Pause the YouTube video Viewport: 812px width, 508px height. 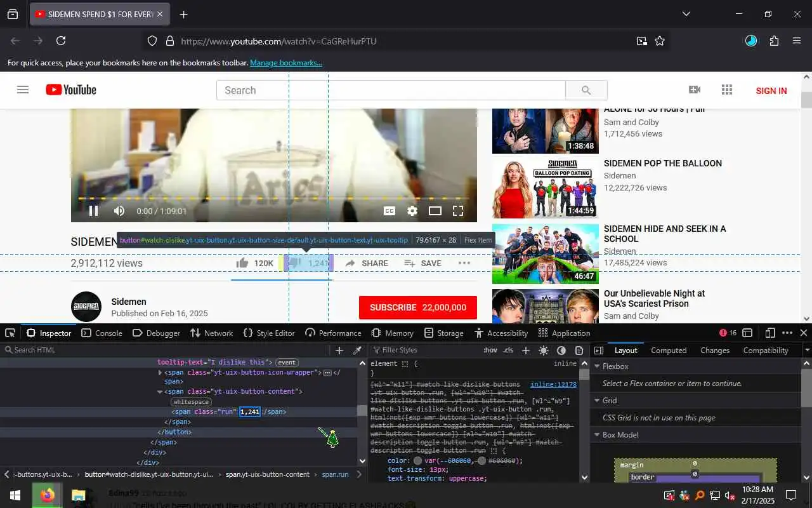93,211
